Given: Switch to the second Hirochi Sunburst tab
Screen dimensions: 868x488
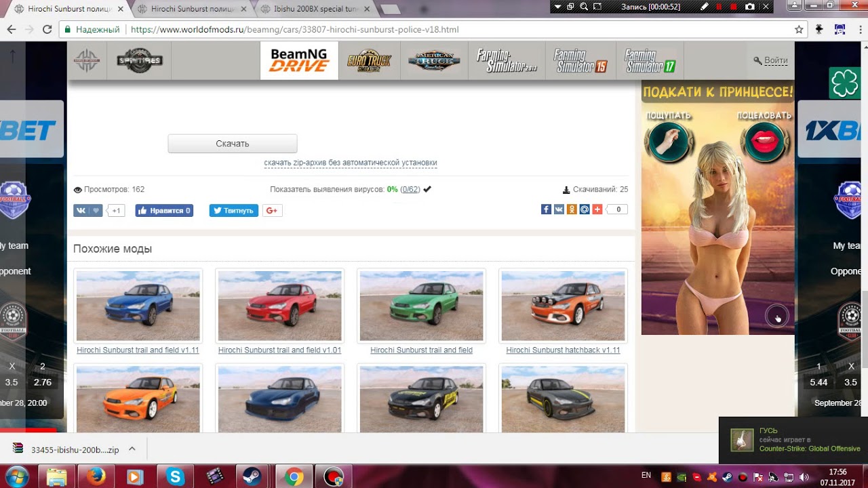Looking at the screenshot, I should 192,9.
